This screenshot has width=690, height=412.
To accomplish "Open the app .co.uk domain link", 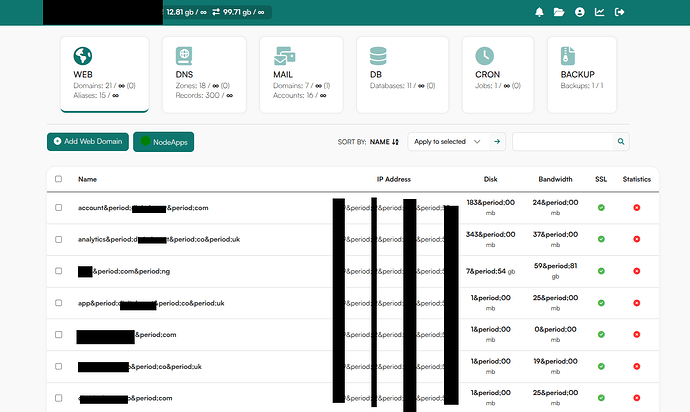I will [x=151, y=303].
